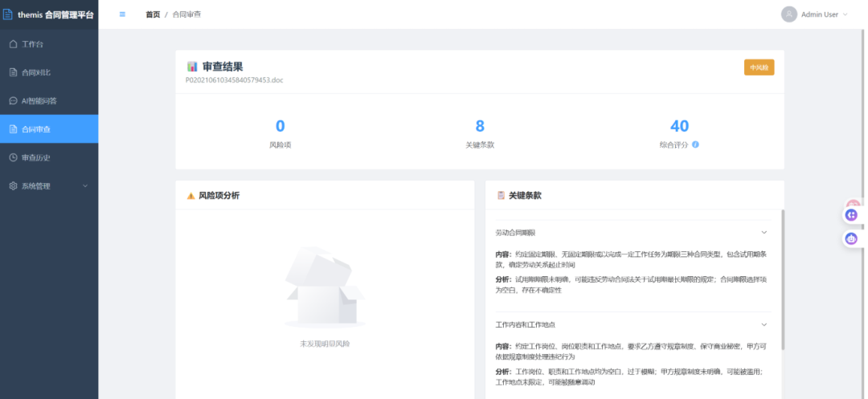The image size is (868, 399).
Task: Click the 综合评分 label
Action: (x=674, y=145)
